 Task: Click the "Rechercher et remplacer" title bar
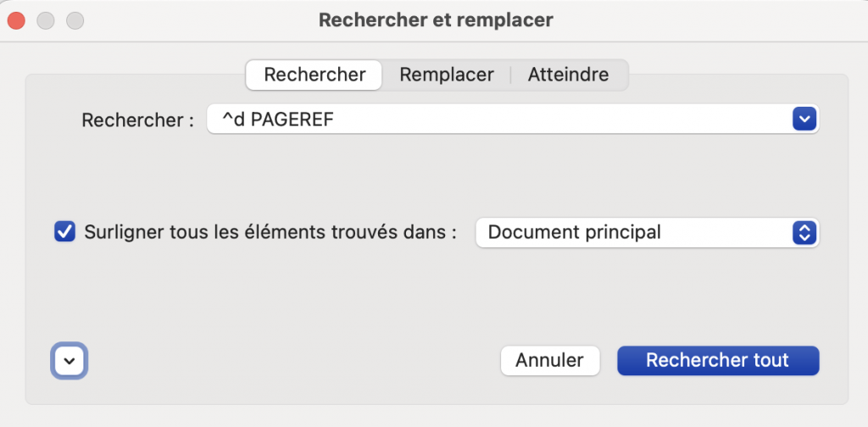click(436, 19)
